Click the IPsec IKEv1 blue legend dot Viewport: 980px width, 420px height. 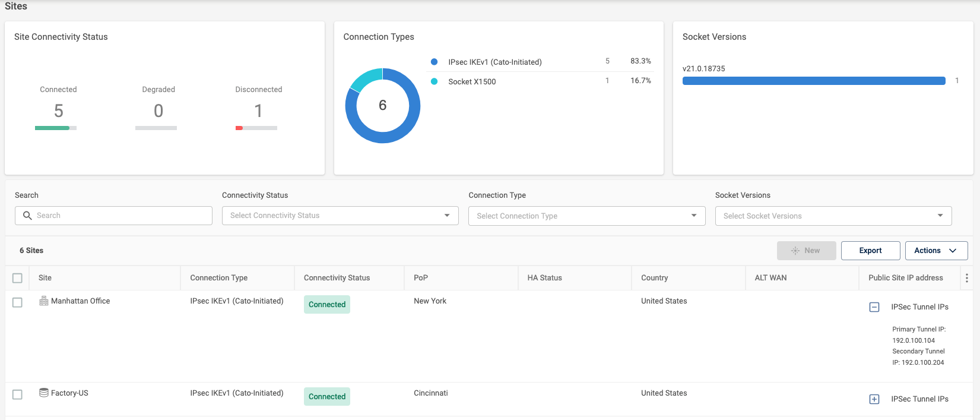(x=435, y=62)
